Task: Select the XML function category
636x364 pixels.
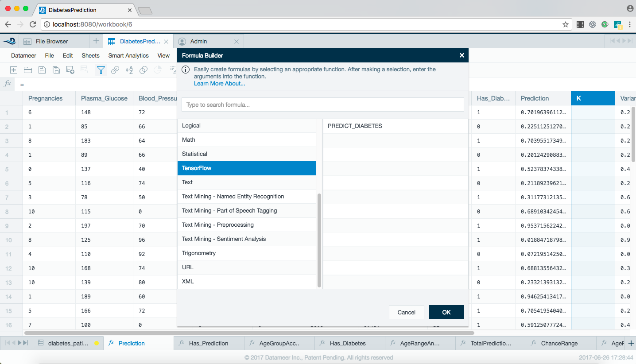Action: [247, 282]
